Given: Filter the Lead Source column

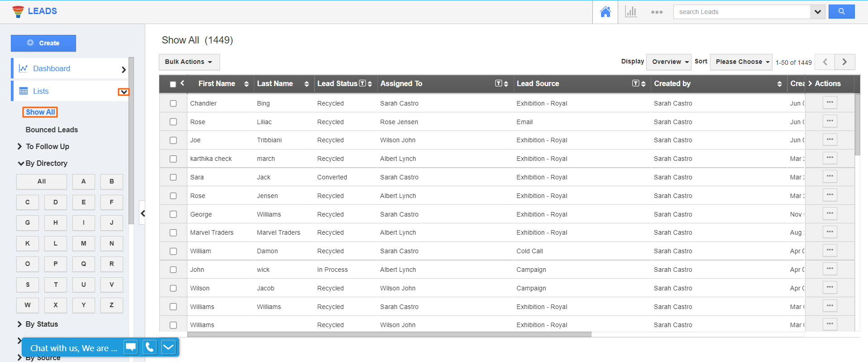Looking at the screenshot, I should (635, 83).
